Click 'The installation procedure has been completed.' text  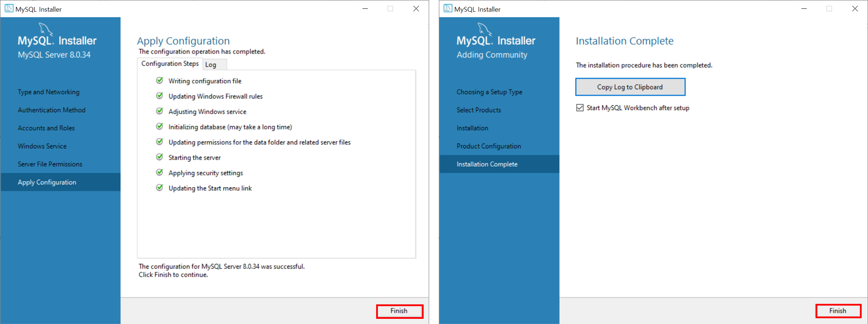644,65
